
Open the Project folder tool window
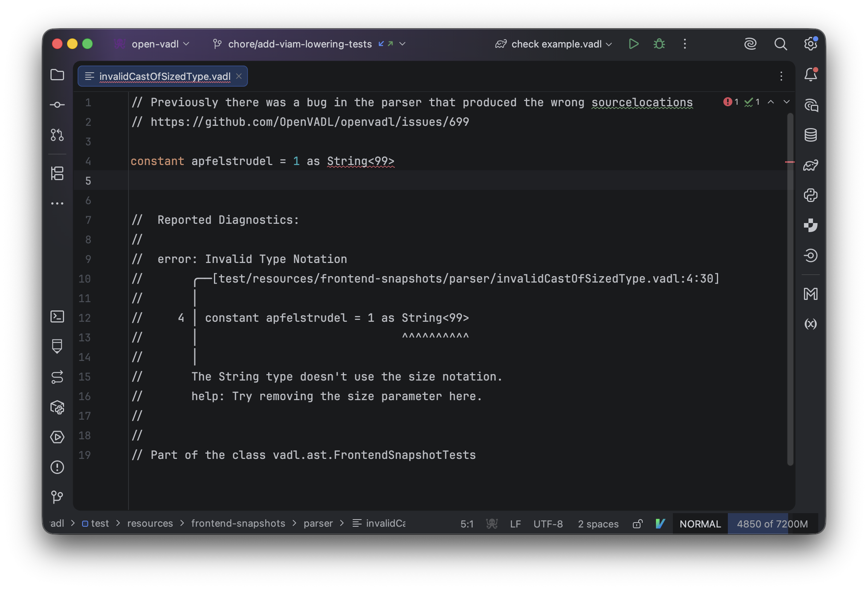(x=57, y=75)
